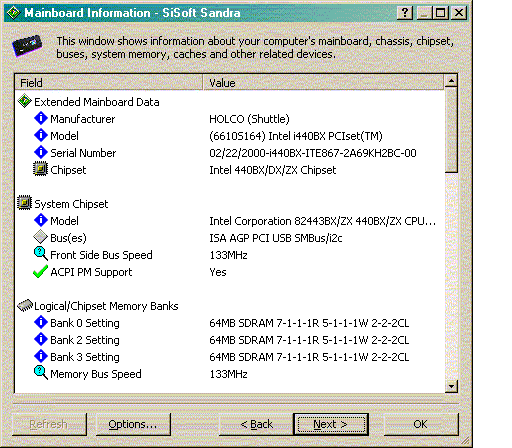This screenshot has height=448, width=512.
Task: Click the (6610S164) Intel i440BX PCIset(TM) value
Action: pyautogui.click(x=296, y=136)
